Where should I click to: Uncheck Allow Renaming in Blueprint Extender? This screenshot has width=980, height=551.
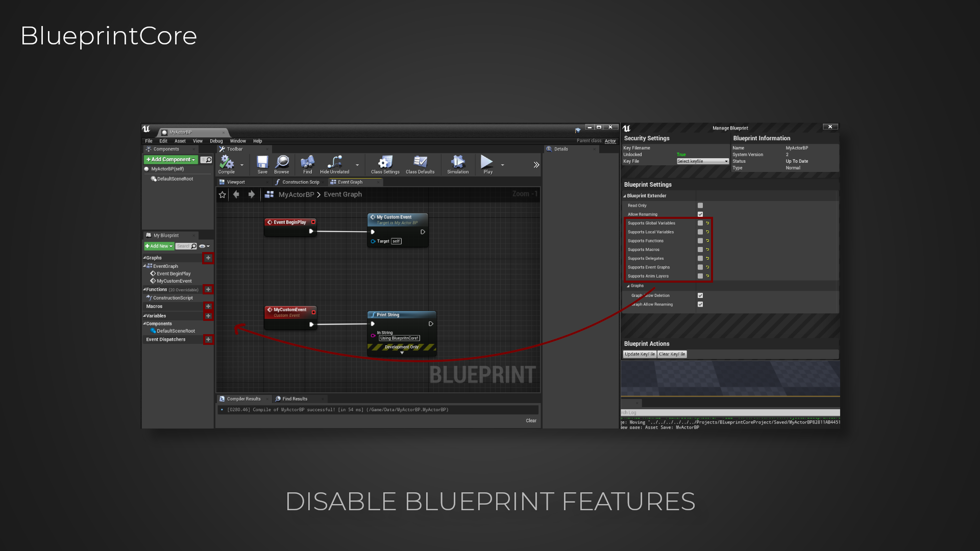click(x=700, y=214)
